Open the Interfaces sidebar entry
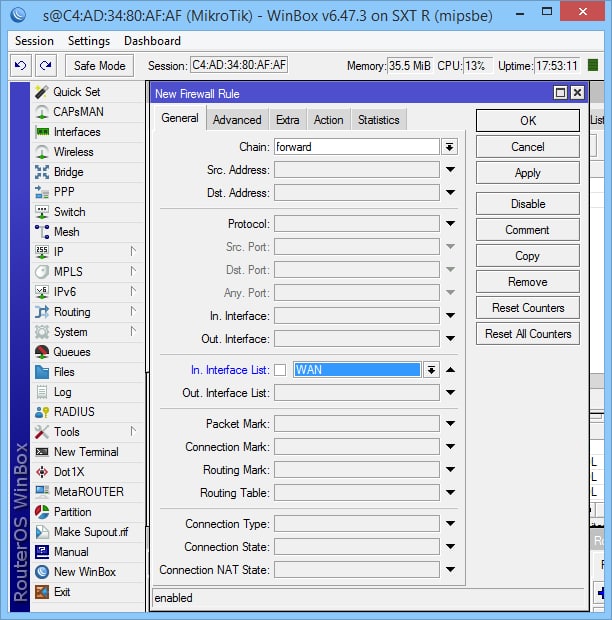This screenshot has width=612, height=620. point(77,132)
